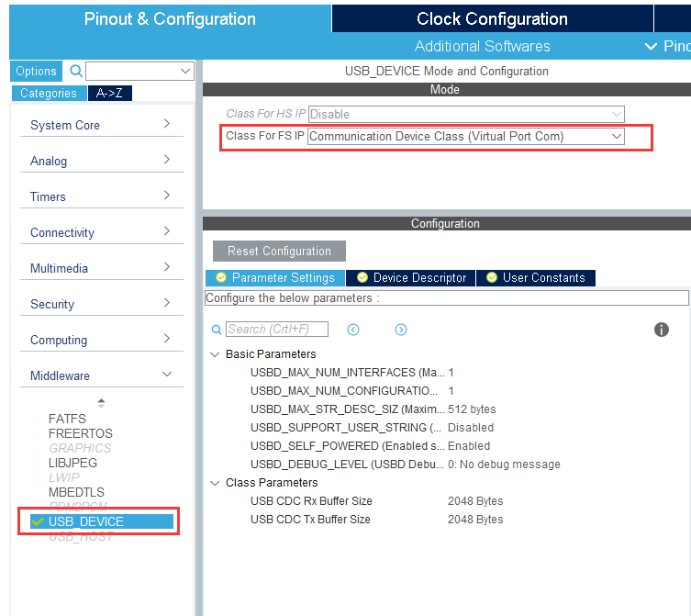The width and height of the screenshot is (691, 616).
Task: Open Class For HS IP dropdown
Action: [466, 114]
